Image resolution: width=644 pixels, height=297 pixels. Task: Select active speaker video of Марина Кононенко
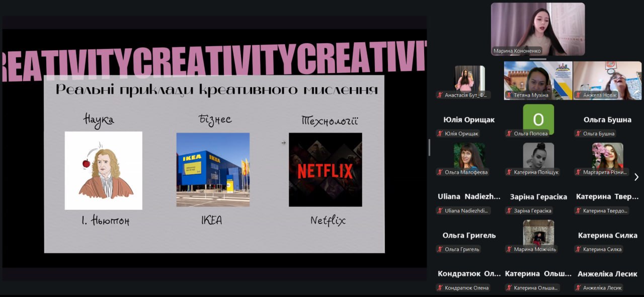point(538,29)
